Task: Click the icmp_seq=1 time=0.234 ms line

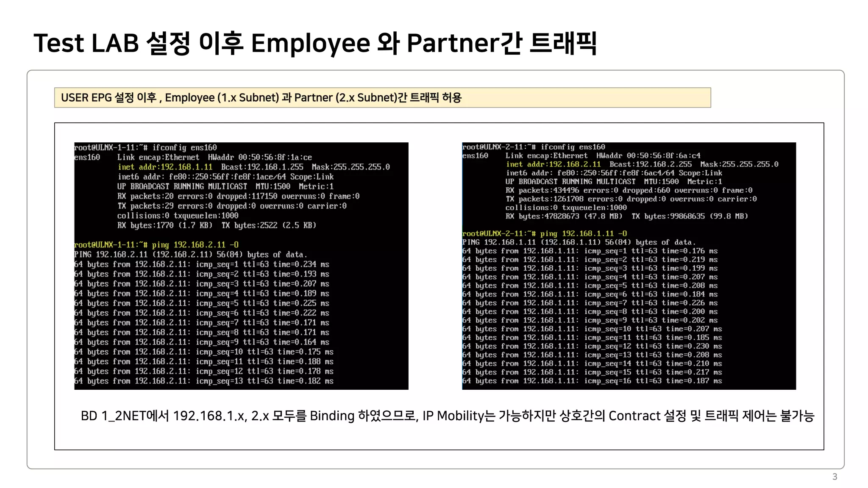Action: [202, 264]
